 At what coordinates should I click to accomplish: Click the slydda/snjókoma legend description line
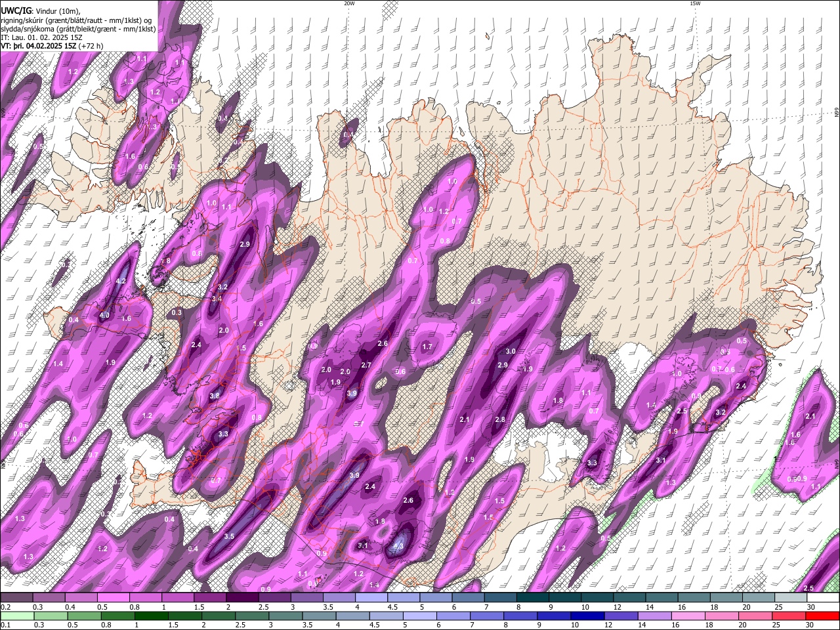click(x=78, y=29)
